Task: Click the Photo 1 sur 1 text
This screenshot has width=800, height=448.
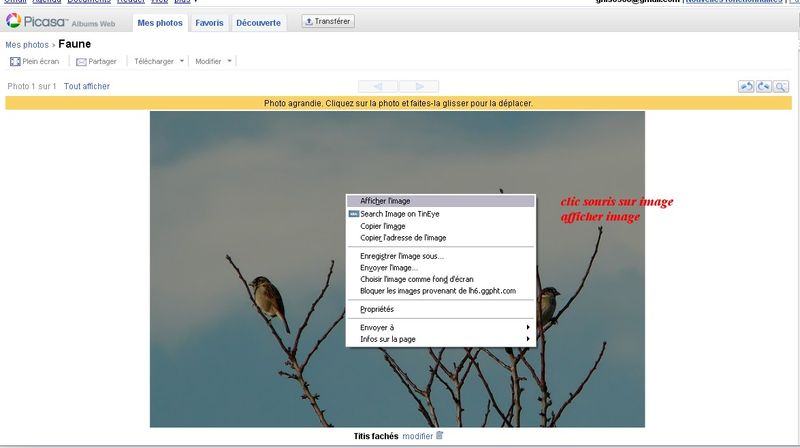Action: (32, 86)
